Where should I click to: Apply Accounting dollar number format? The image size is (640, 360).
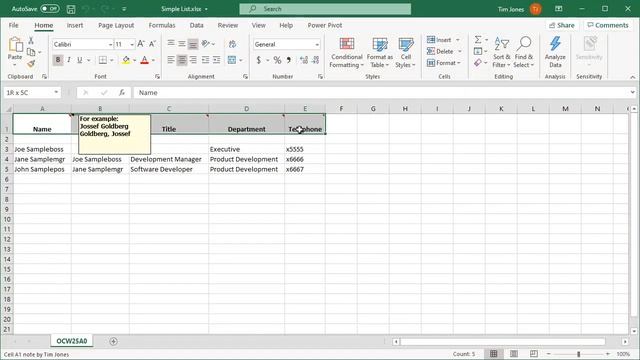click(258, 60)
